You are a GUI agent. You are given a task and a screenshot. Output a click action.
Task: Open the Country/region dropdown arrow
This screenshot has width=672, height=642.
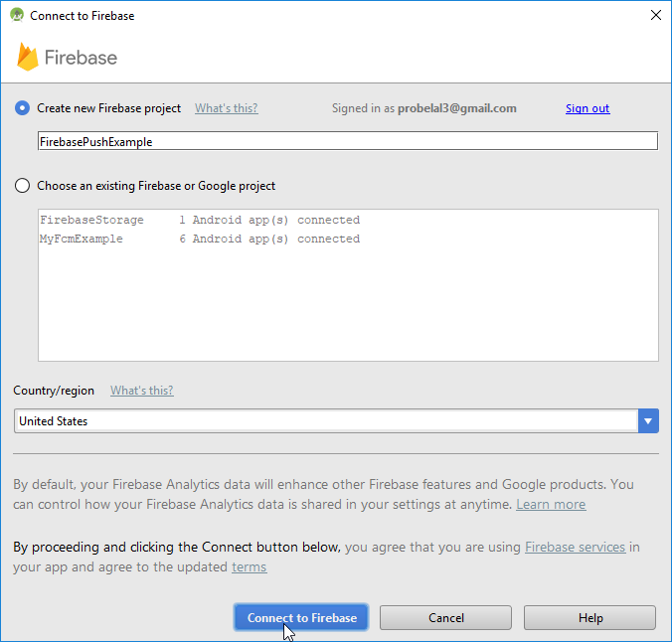click(x=648, y=420)
